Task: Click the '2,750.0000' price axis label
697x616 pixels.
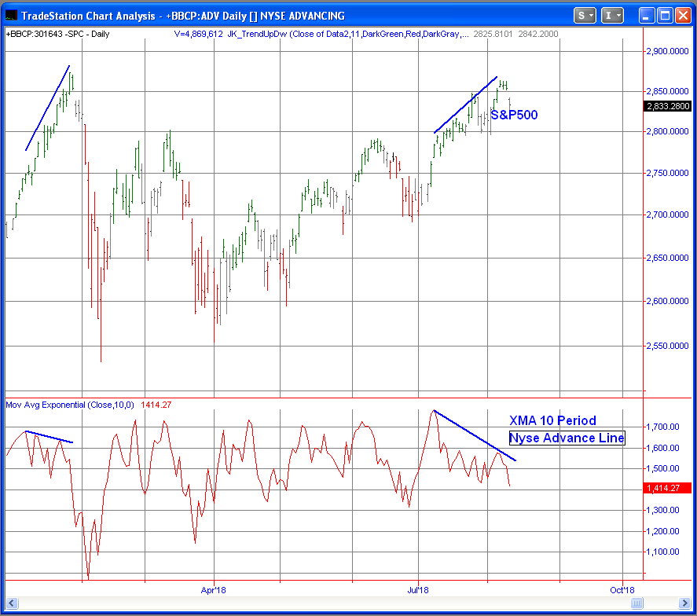Action: [x=667, y=173]
